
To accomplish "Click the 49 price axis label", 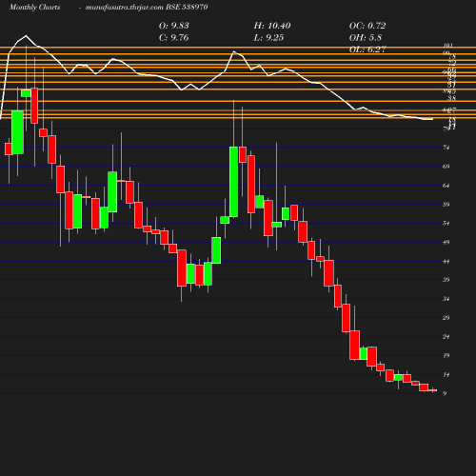I will pos(446,242).
